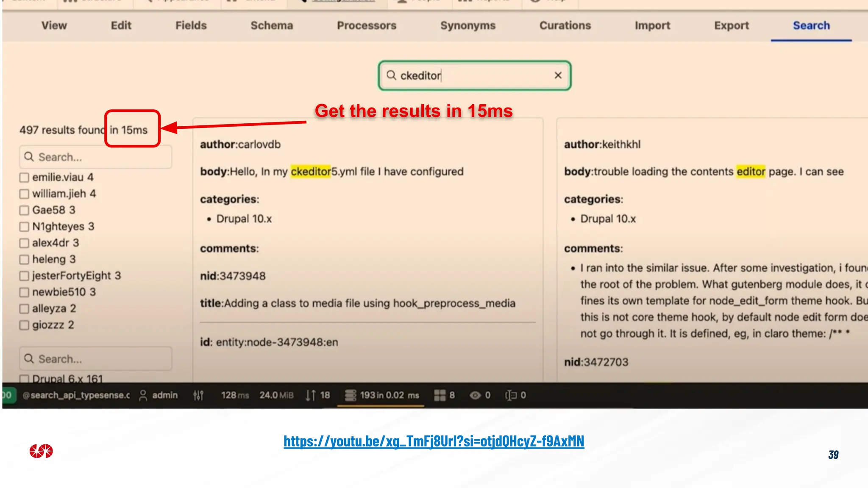Viewport: 868px width, 488px height.
Task: Click the author:keithkhl result line
Action: [x=602, y=144]
